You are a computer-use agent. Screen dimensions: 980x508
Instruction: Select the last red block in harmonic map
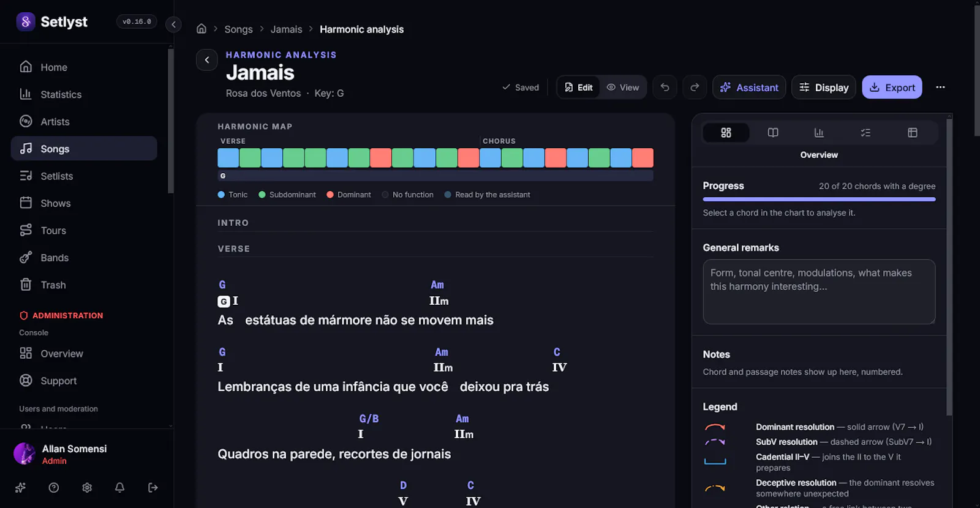(x=643, y=158)
